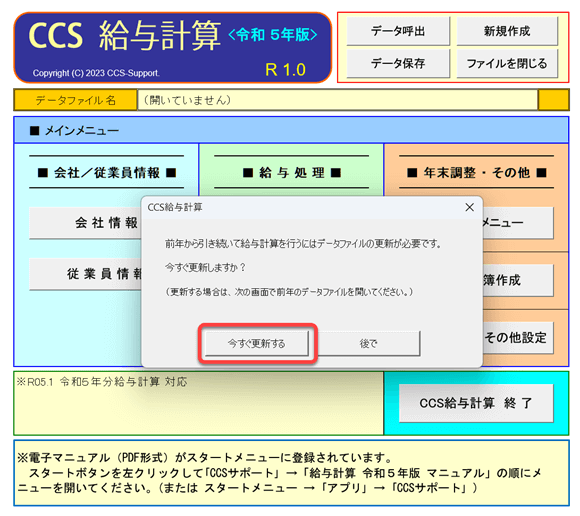This screenshot has width=580, height=516.
Task: Click the 新規作成 button
Action: (x=507, y=31)
